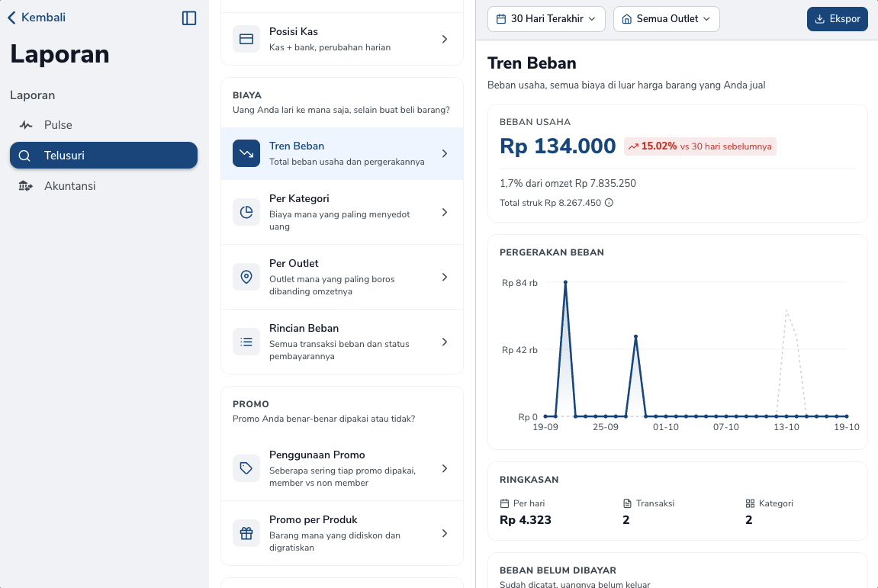Click the Tren Beban trend-down icon
This screenshot has width=878, height=588.
(x=246, y=153)
